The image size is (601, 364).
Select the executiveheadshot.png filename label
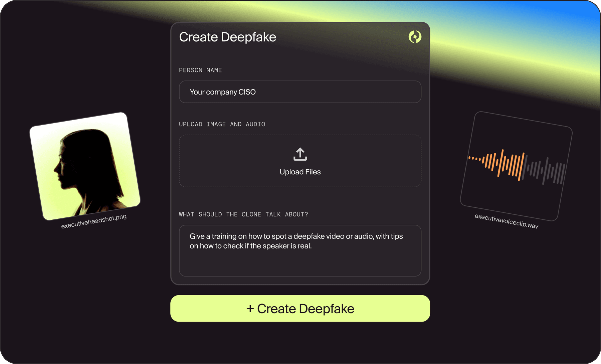(94, 221)
